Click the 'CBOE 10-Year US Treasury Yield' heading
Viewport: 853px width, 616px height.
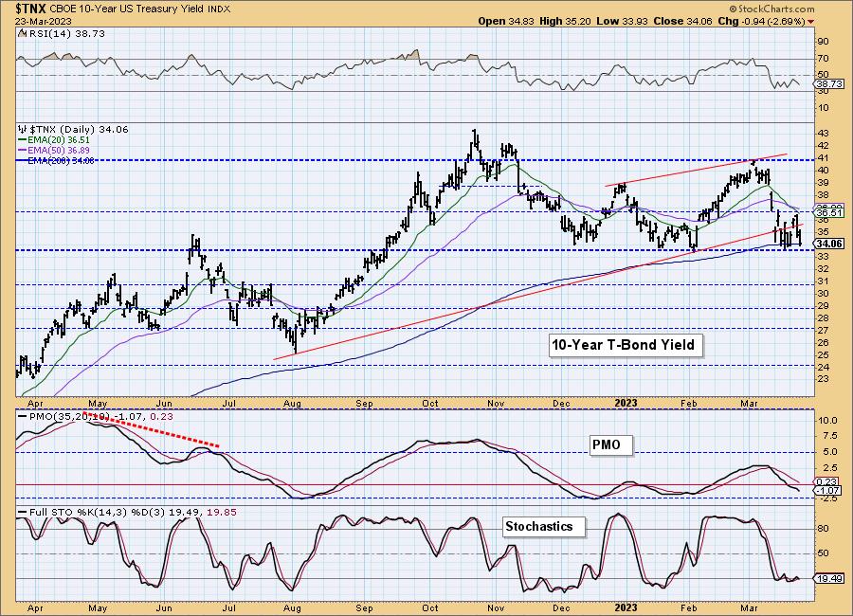coord(128,9)
